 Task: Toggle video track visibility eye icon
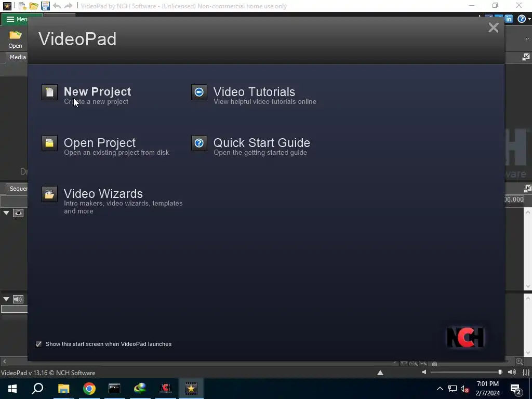[x=18, y=213]
